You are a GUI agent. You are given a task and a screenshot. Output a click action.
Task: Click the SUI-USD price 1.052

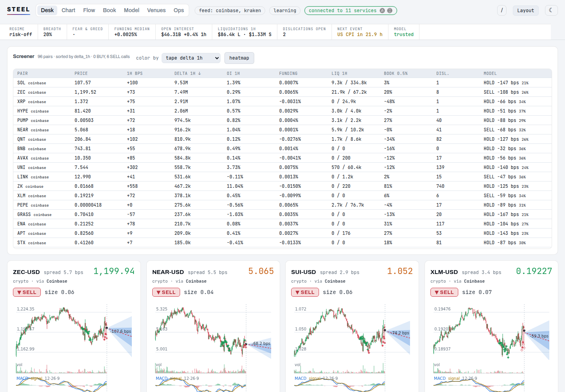click(400, 271)
